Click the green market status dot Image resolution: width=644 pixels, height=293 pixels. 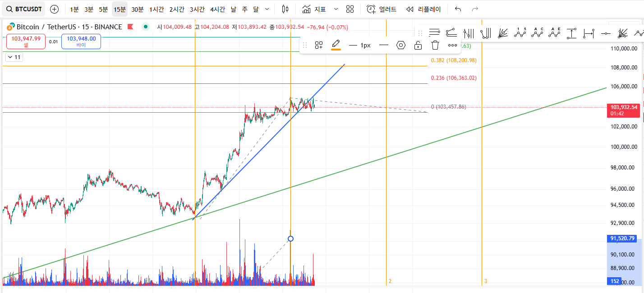tap(145, 27)
